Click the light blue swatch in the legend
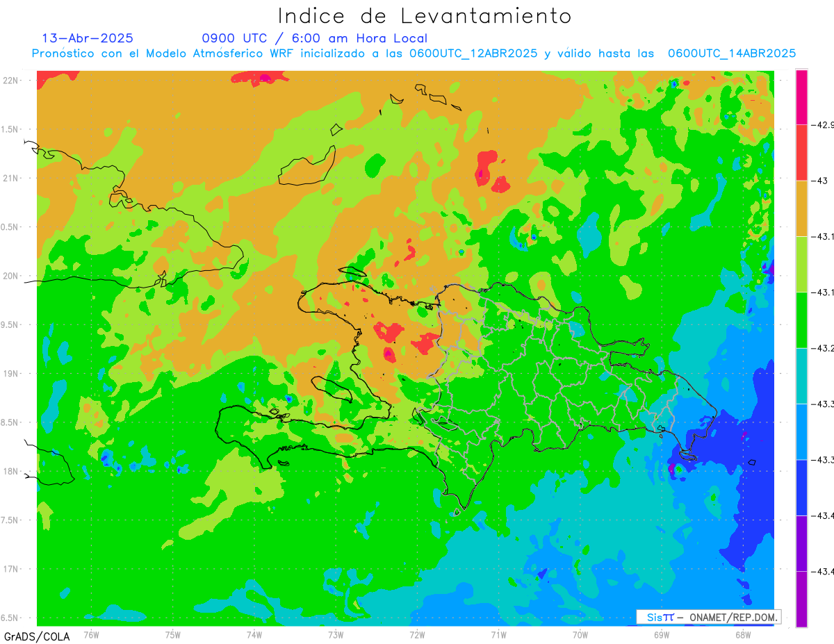Screen dimensions: 834x644 (801, 431)
